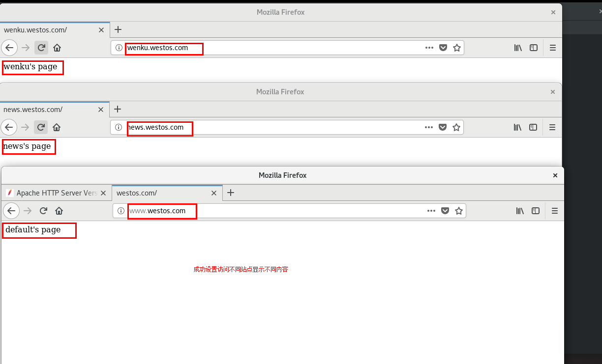Toggle sidebar in news.westos.com window

(x=533, y=127)
